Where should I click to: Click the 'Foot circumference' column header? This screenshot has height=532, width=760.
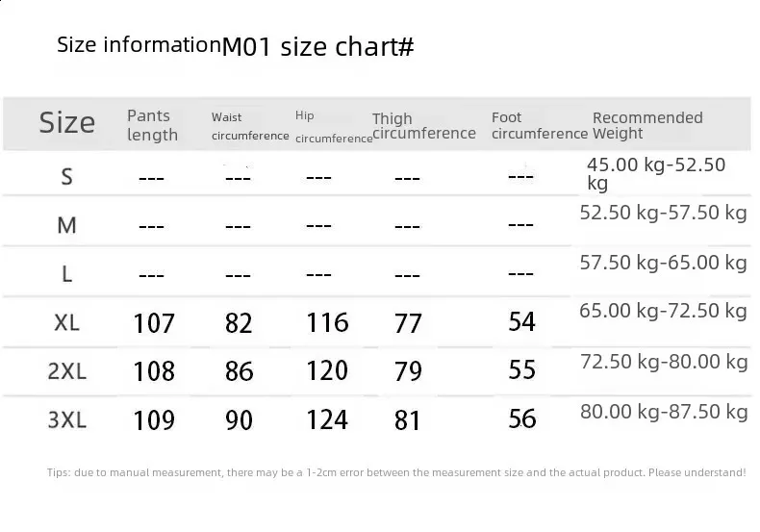click(x=539, y=125)
